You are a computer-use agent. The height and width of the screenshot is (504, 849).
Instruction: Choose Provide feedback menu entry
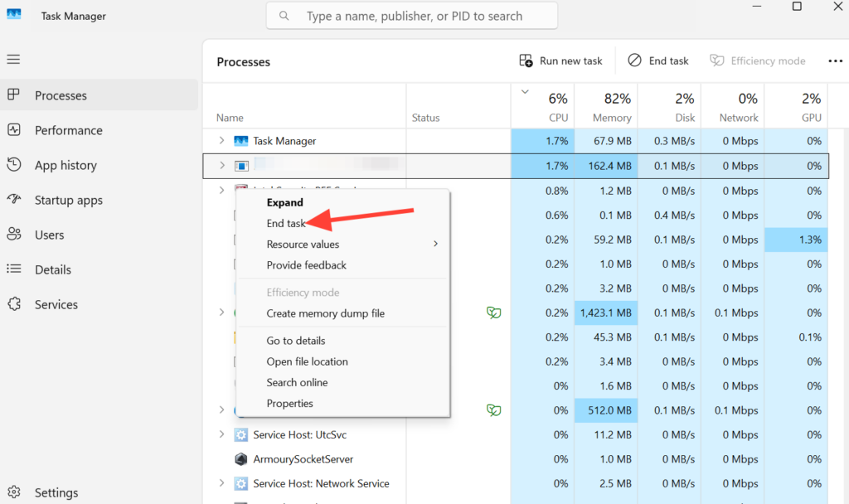[307, 265]
